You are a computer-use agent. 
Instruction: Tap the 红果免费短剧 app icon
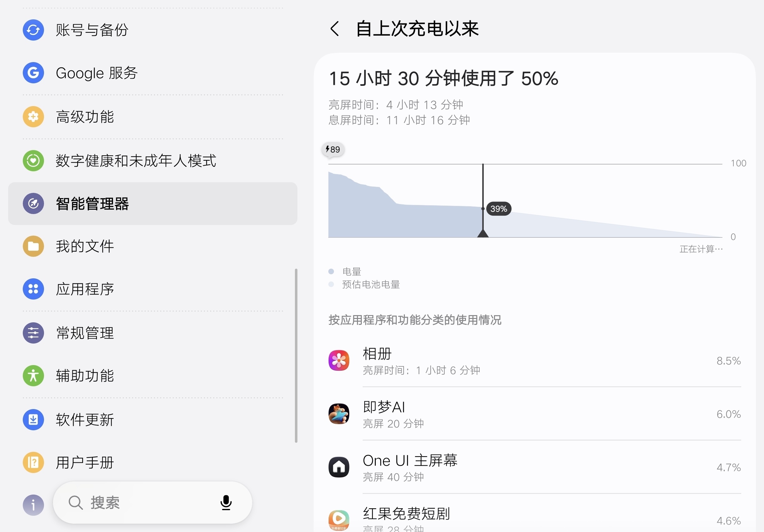[339, 520]
